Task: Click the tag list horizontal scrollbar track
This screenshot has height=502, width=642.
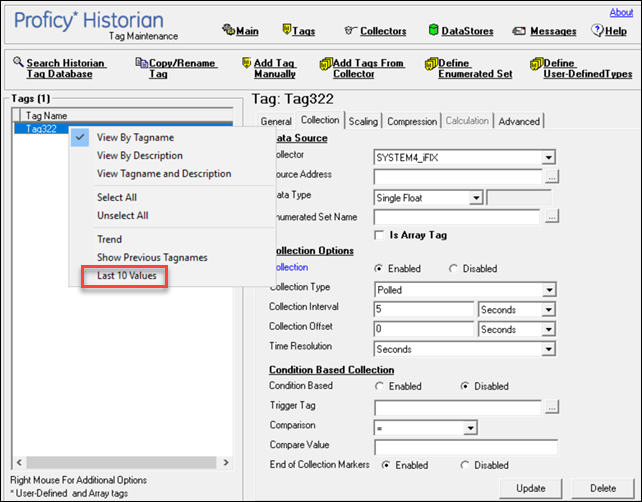Action: (121, 462)
